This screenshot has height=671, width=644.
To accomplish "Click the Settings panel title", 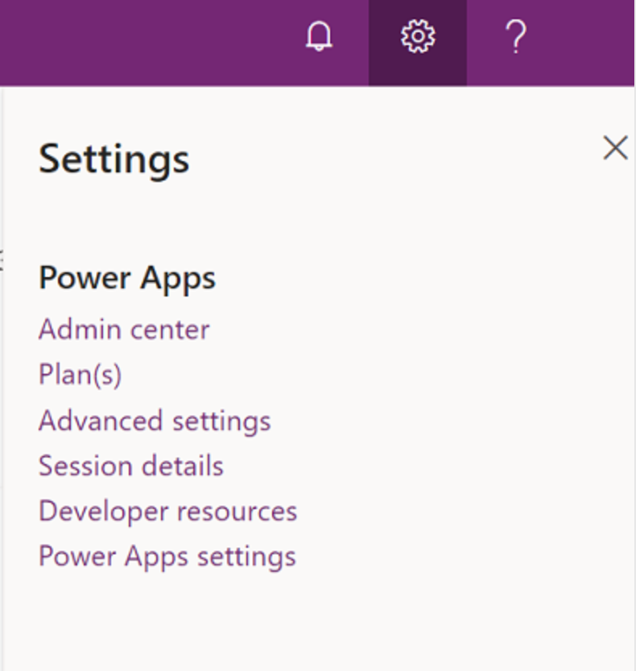I will click(115, 161).
